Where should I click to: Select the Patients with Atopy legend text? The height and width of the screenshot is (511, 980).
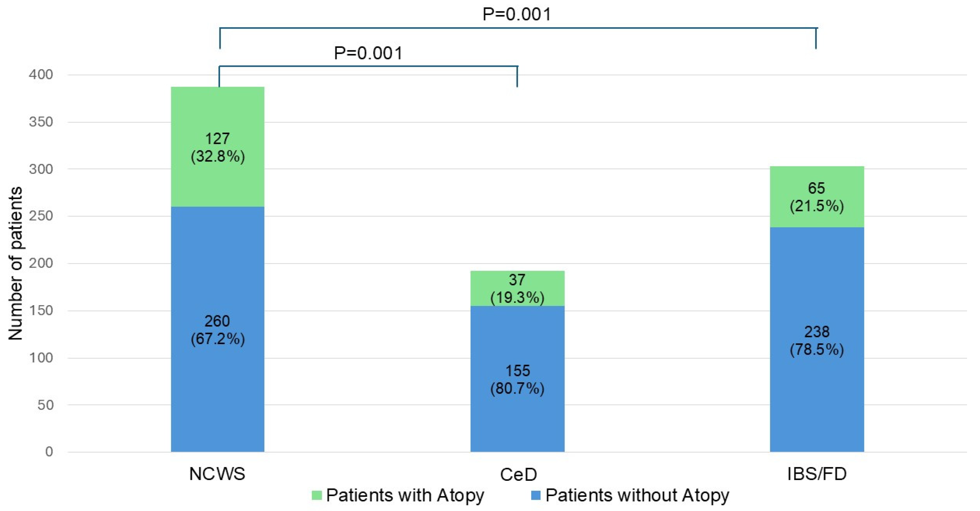point(405,495)
